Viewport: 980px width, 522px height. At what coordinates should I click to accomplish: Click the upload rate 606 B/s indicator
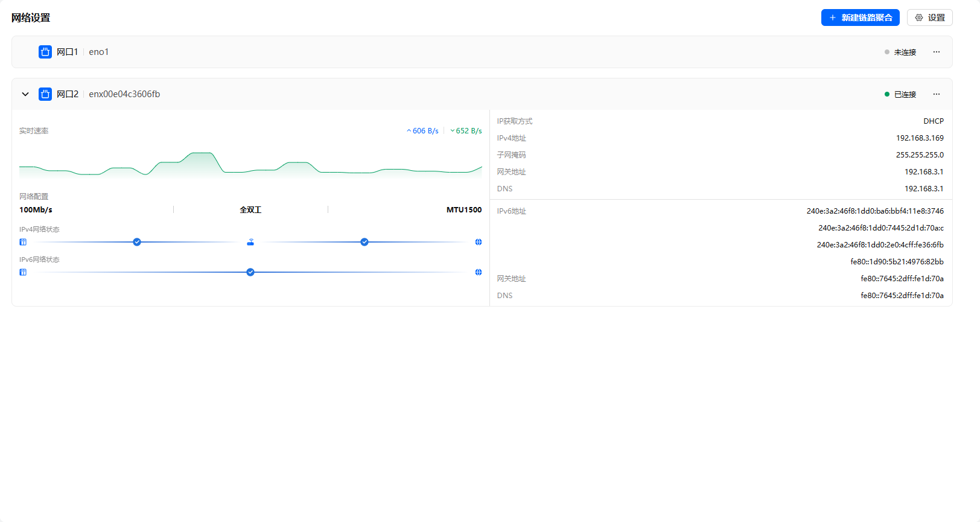(423, 131)
